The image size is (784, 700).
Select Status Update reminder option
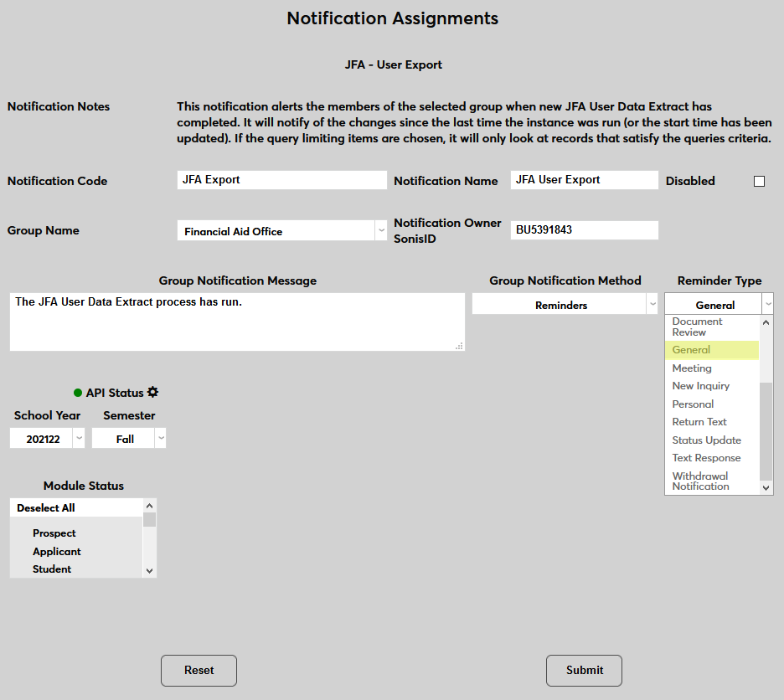[x=707, y=440]
